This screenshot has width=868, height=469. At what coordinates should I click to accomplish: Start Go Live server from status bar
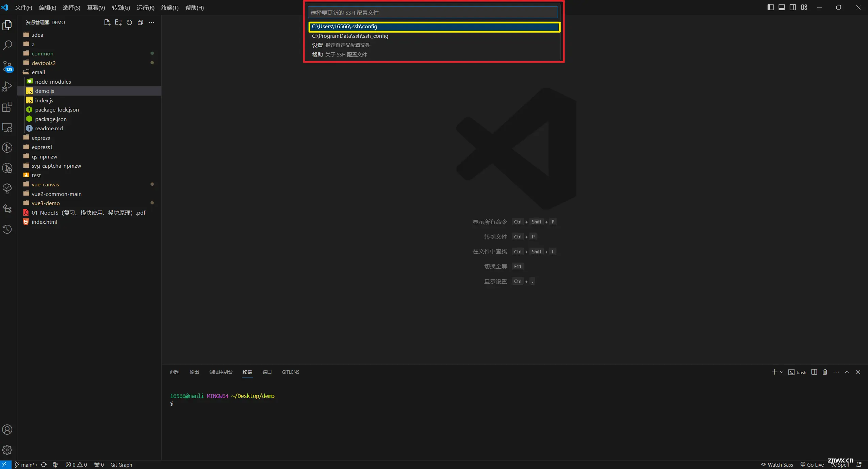(x=812, y=465)
